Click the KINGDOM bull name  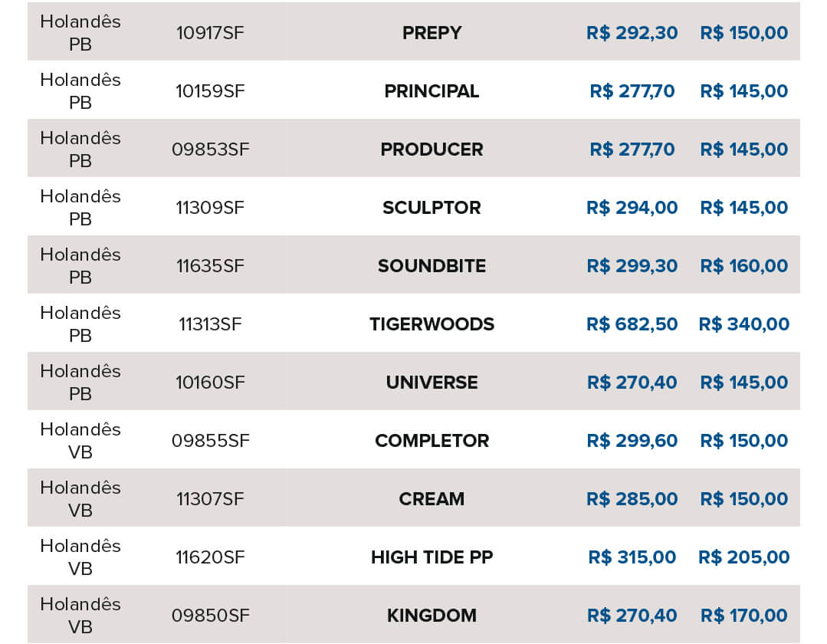pyautogui.click(x=432, y=616)
